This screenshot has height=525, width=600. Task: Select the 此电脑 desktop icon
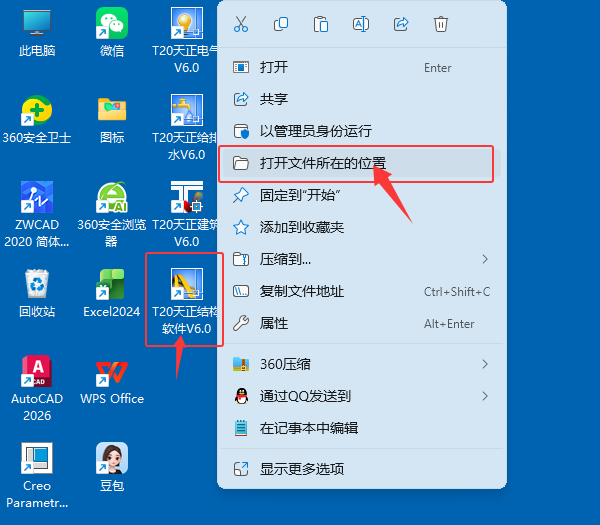tap(37, 34)
